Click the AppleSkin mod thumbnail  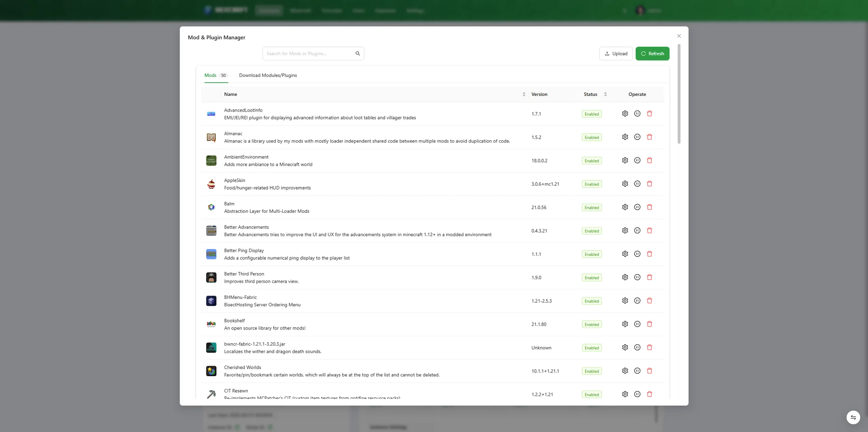tap(211, 184)
